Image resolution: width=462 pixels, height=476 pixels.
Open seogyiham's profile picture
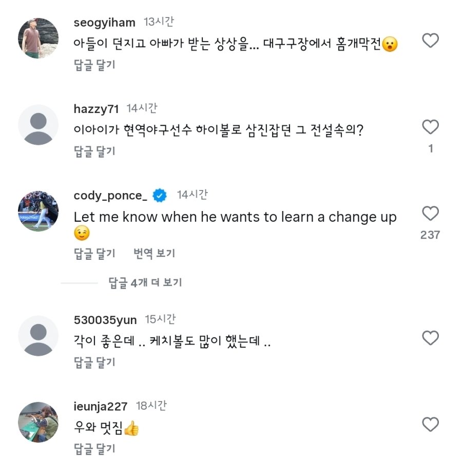click(38, 39)
